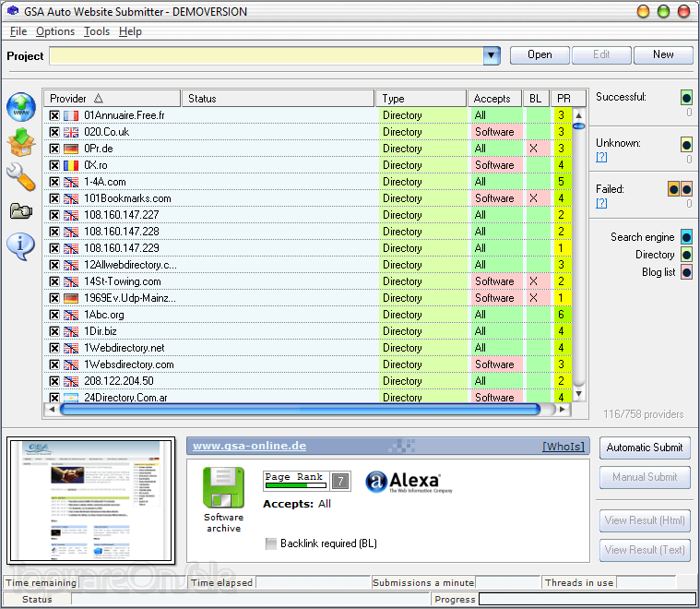
Task: Click the Progress bar in status area
Action: coord(587,599)
